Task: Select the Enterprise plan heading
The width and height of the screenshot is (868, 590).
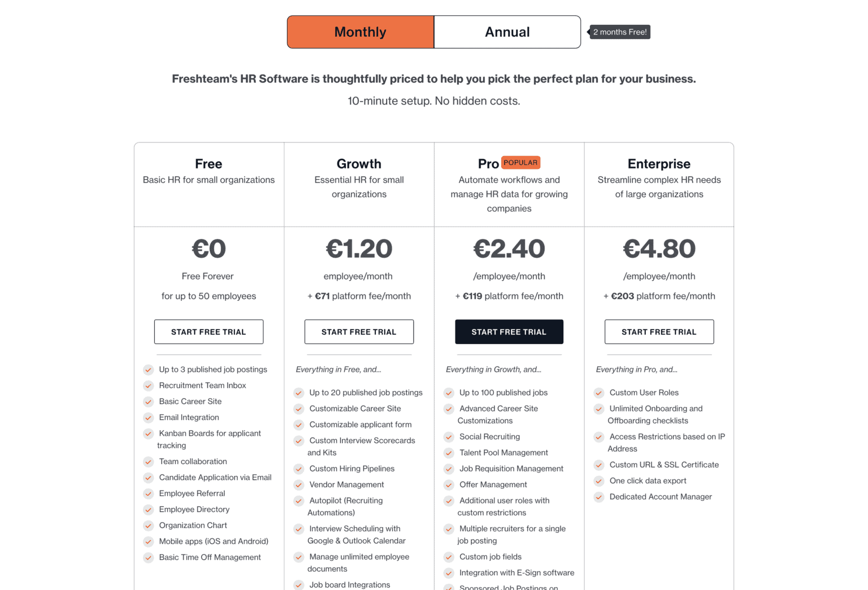Action: pos(659,164)
